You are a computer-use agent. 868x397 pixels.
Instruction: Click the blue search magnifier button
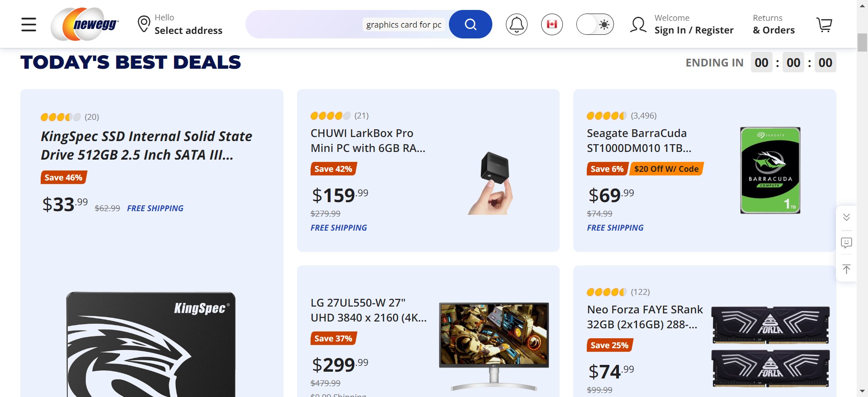[470, 24]
